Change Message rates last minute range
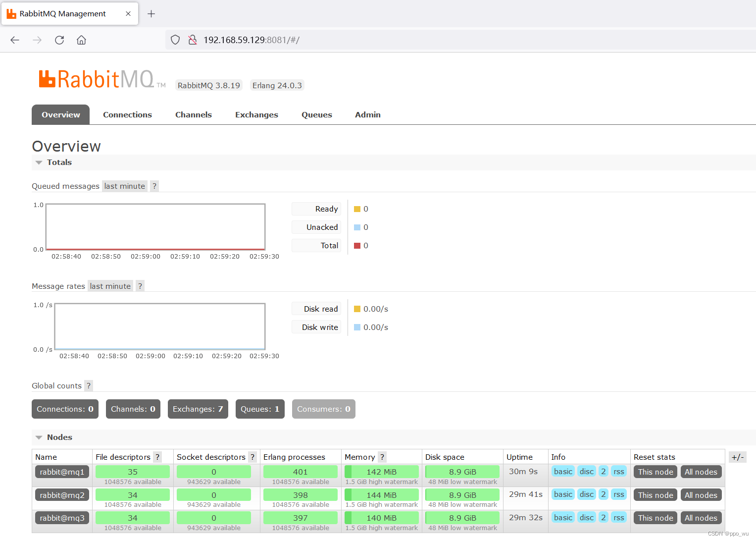 pyautogui.click(x=110, y=286)
